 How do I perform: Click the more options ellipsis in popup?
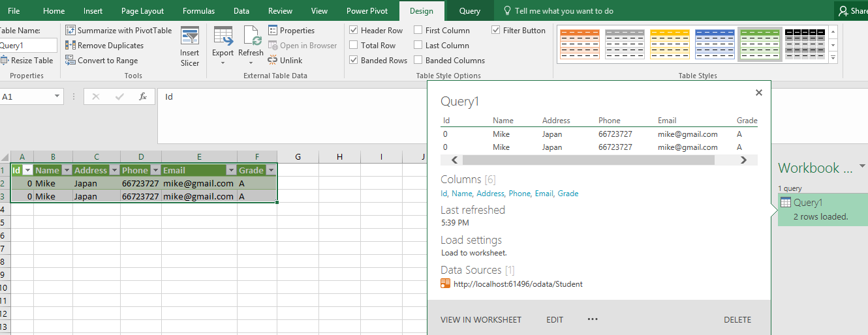[x=593, y=319]
